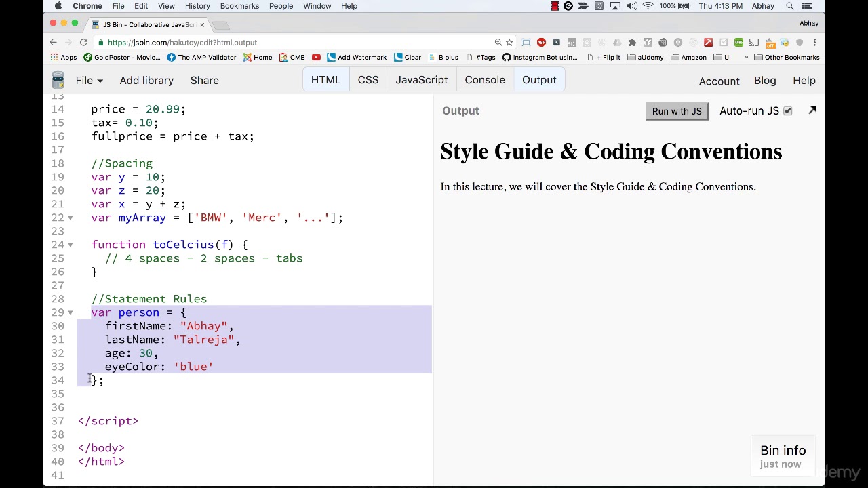Open JS Bin Help link
The width and height of the screenshot is (868, 488).
point(804,81)
